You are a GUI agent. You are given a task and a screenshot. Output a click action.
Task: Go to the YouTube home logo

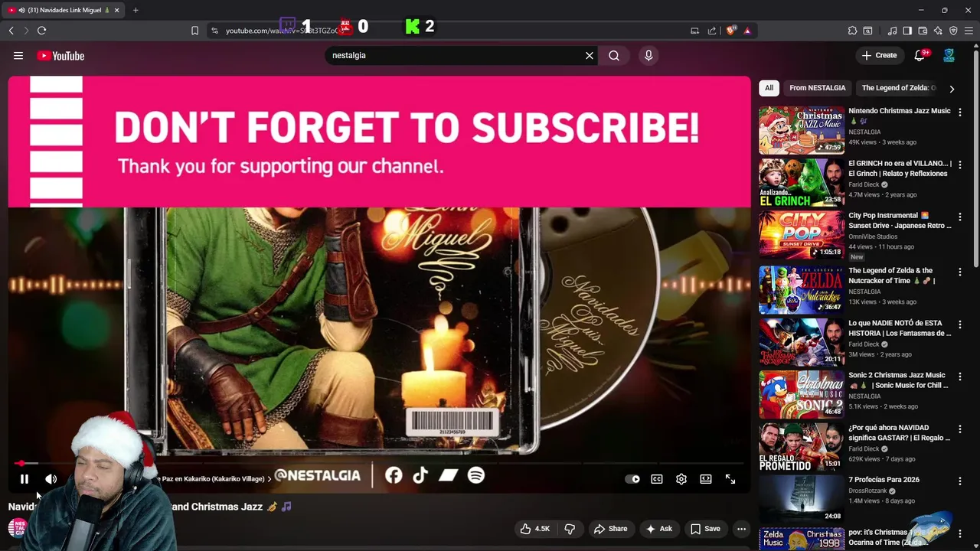60,56
